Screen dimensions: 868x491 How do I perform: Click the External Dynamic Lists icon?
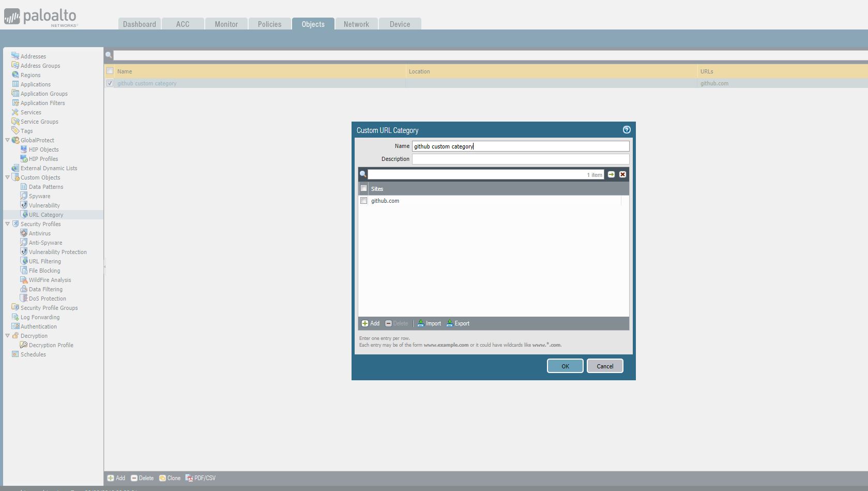point(15,168)
